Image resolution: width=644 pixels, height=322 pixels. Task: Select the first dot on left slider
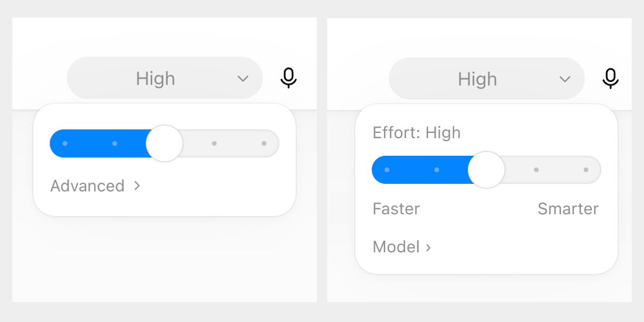[65, 143]
